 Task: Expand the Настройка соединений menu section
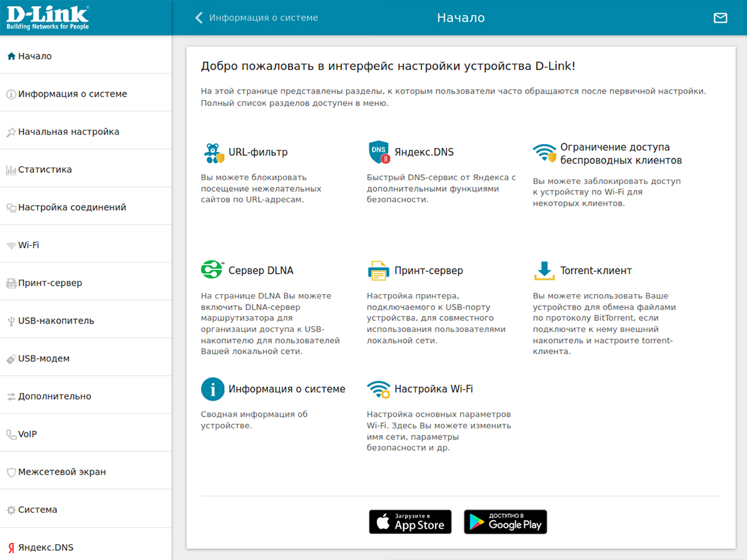click(x=72, y=208)
